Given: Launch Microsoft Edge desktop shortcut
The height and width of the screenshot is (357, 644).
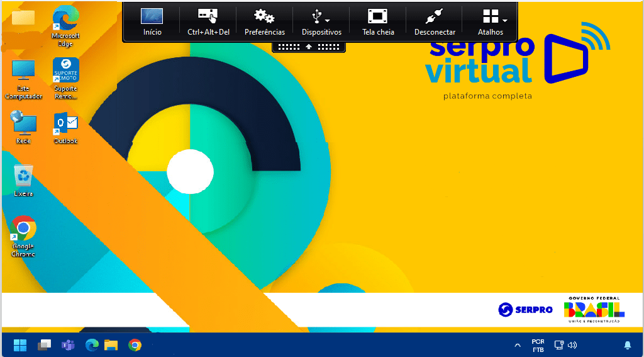Looking at the screenshot, I should [x=65, y=27].
